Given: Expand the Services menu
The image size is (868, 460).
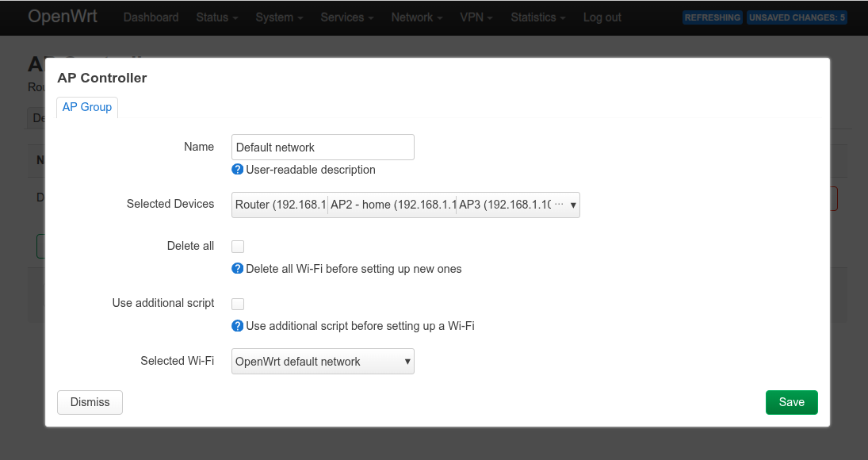Looking at the screenshot, I should (347, 17).
